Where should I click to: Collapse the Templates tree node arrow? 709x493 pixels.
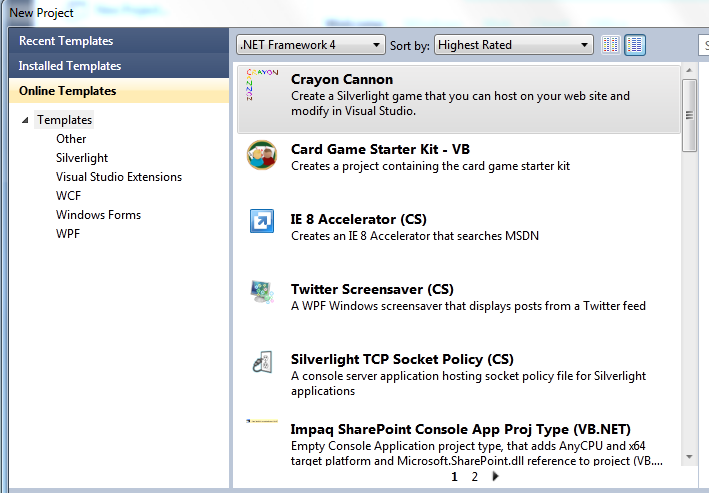[25, 120]
